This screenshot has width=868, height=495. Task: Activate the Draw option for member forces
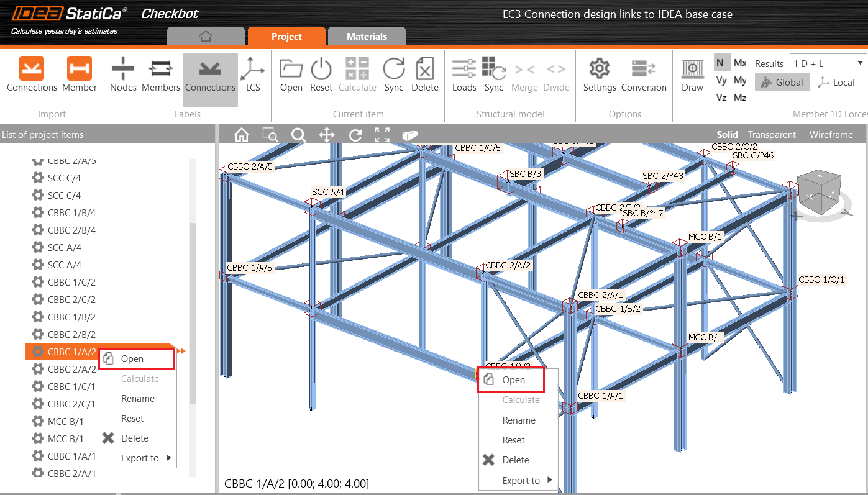692,74
